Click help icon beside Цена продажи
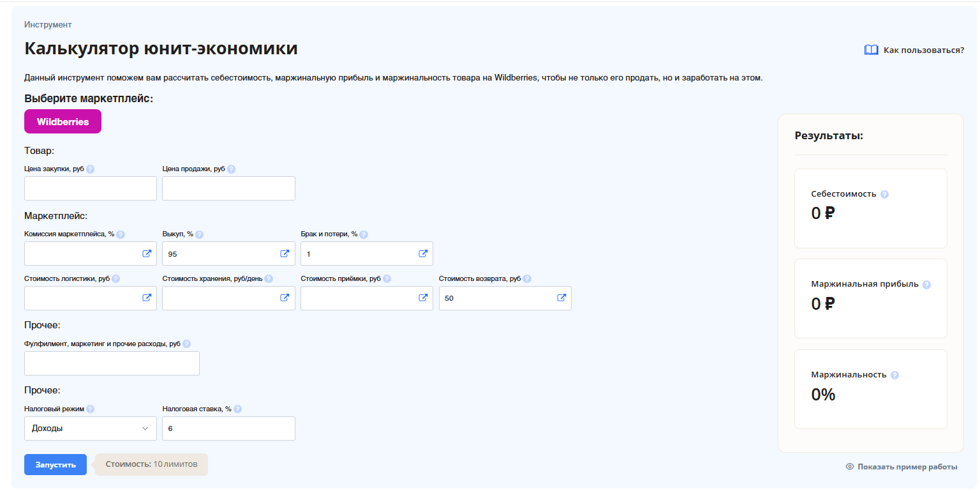 point(231,169)
